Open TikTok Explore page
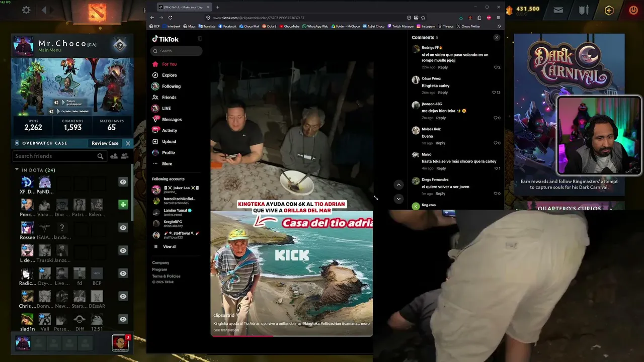The image size is (644, 362). point(169,75)
